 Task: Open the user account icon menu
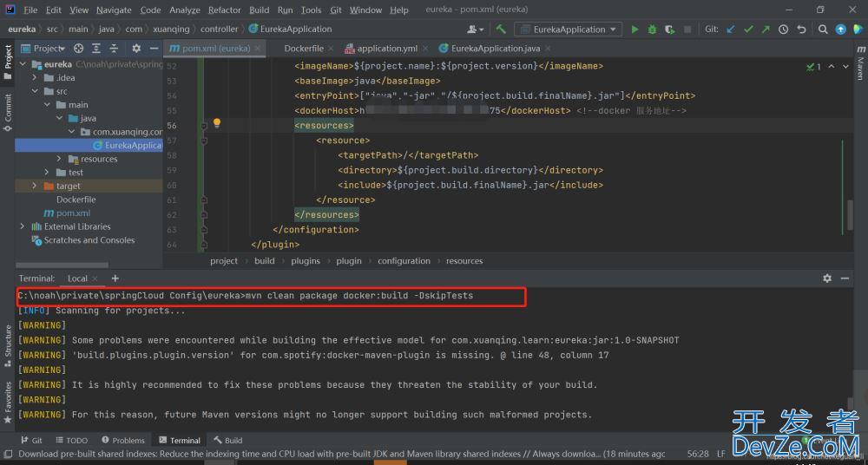475,29
